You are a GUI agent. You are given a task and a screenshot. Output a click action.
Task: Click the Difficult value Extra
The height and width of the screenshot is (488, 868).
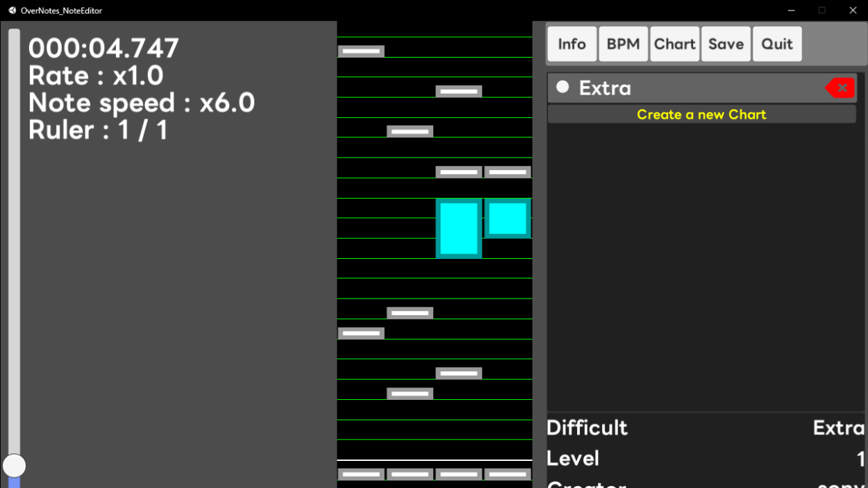(838, 428)
